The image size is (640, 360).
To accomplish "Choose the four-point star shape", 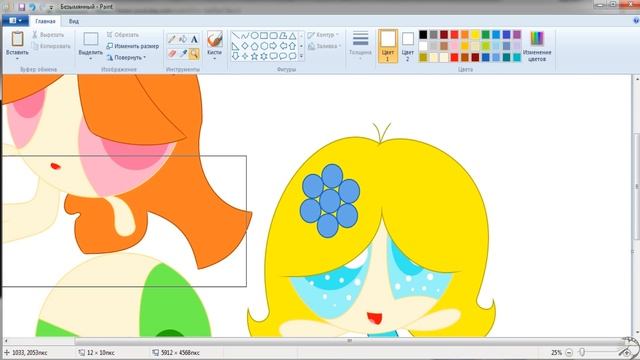I will [245, 56].
